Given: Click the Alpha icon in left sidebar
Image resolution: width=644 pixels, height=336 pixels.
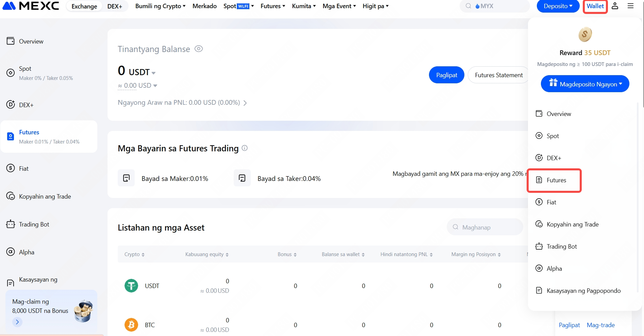Looking at the screenshot, I should pyautogui.click(x=11, y=252).
